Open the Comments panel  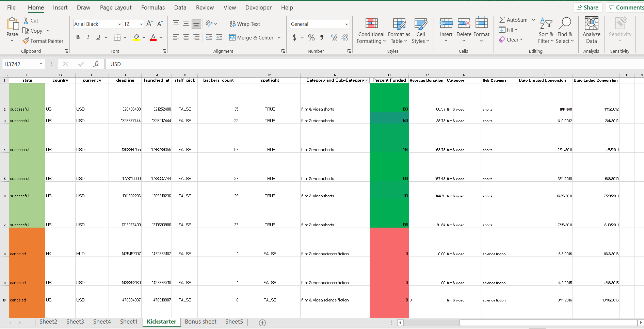(627, 7)
